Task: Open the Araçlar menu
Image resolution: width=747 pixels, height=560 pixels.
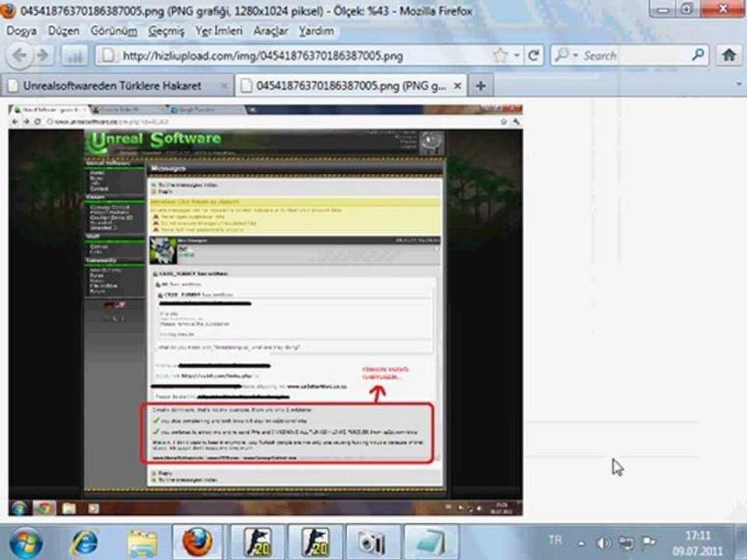Action: pos(271,31)
